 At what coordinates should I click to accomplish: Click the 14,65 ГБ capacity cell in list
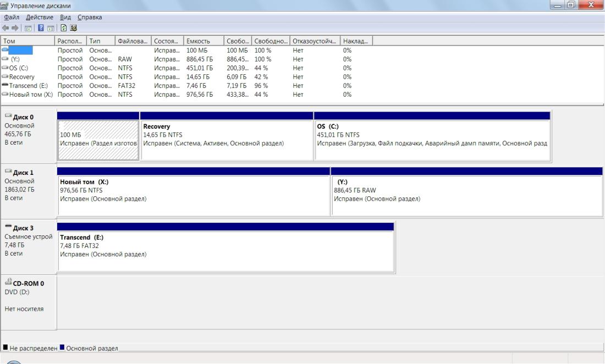click(198, 77)
